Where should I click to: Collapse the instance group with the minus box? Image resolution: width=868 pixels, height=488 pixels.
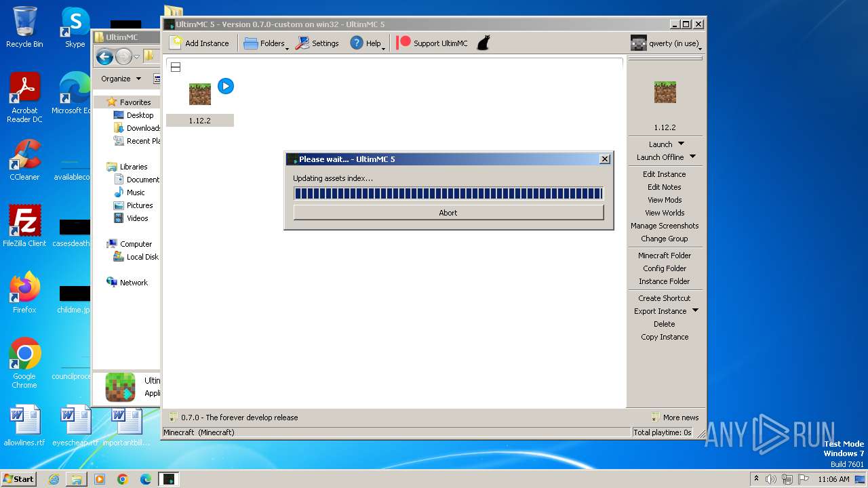(176, 67)
